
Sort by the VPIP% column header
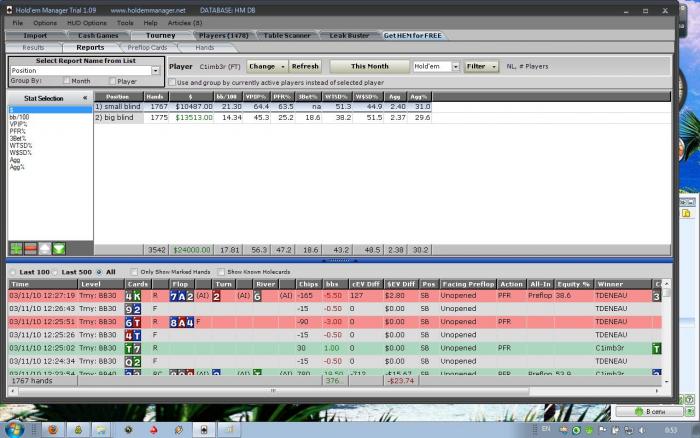(x=256, y=97)
